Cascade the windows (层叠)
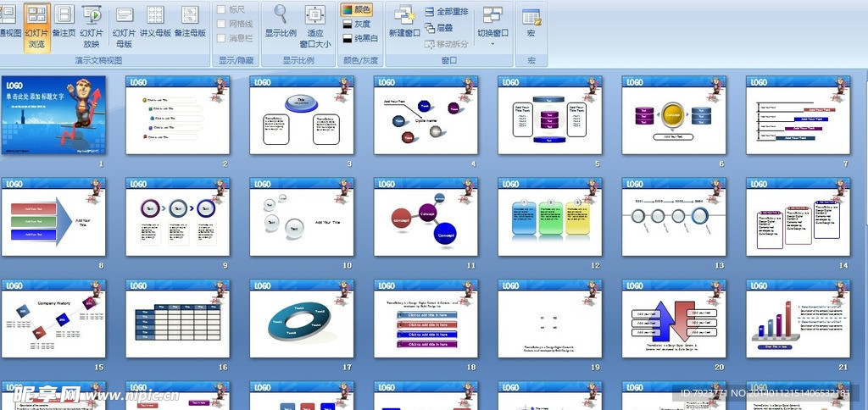The width and height of the screenshot is (868, 410). coord(439,28)
